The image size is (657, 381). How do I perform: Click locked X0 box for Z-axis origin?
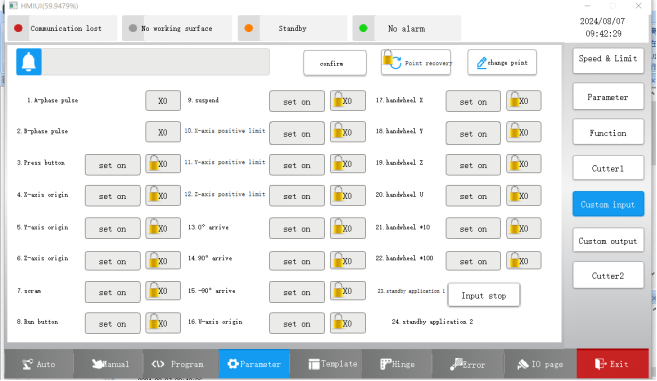click(163, 260)
